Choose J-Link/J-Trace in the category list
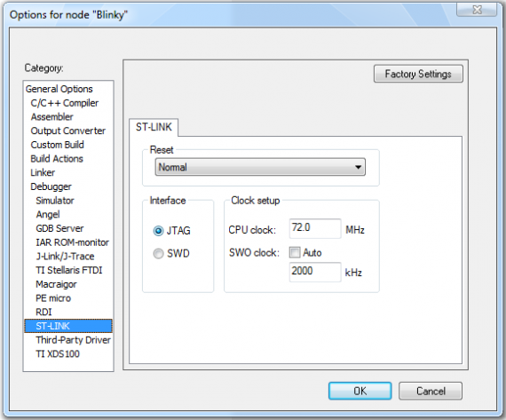This screenshot has height=420, width=506. click(x=65, y=257)
